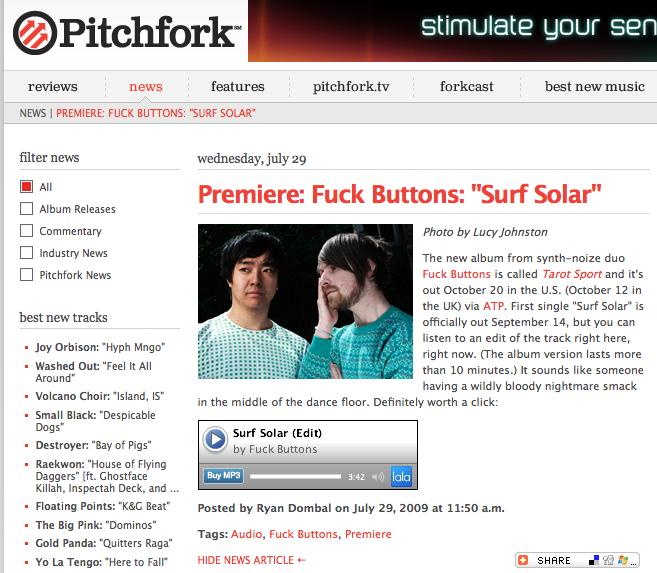Go to the forkcast tab
The image size is (657, 573).
466,86
